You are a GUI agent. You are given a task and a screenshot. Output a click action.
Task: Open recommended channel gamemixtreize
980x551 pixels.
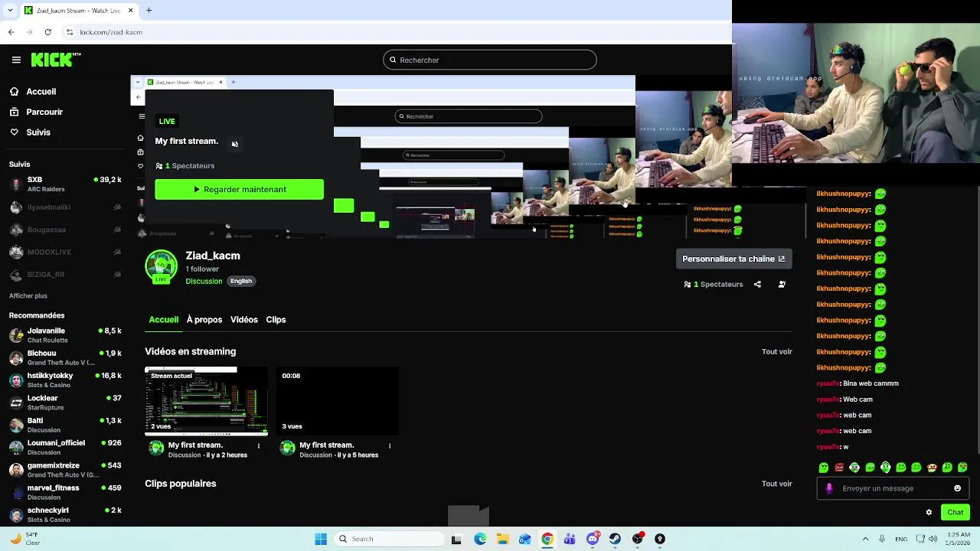point(65,470)
